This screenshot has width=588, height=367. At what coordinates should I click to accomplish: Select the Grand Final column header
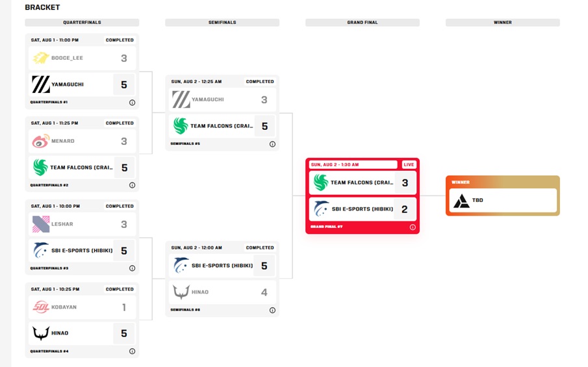363,23
